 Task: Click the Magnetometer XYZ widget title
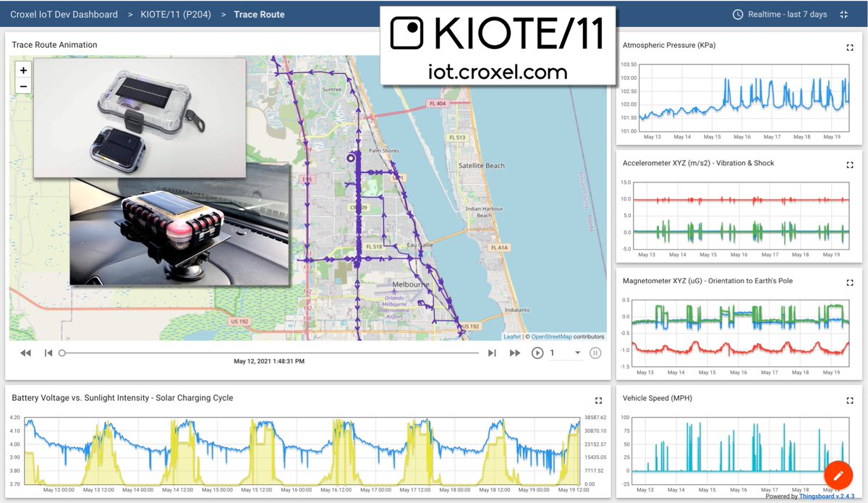(x=708, y=281)
